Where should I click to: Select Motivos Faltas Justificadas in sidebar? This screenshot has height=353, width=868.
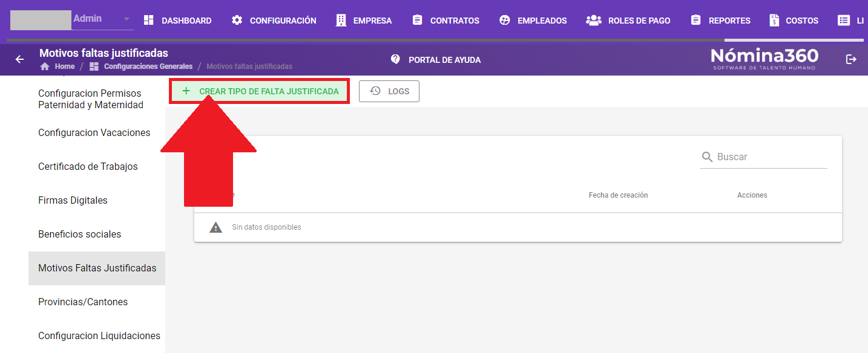click(97, 268)
